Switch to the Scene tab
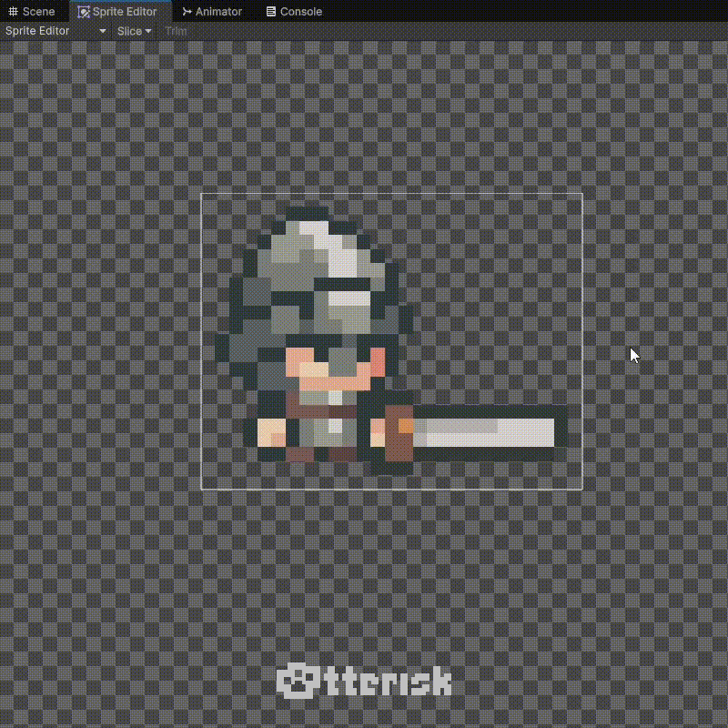 [x=32, y=11]
